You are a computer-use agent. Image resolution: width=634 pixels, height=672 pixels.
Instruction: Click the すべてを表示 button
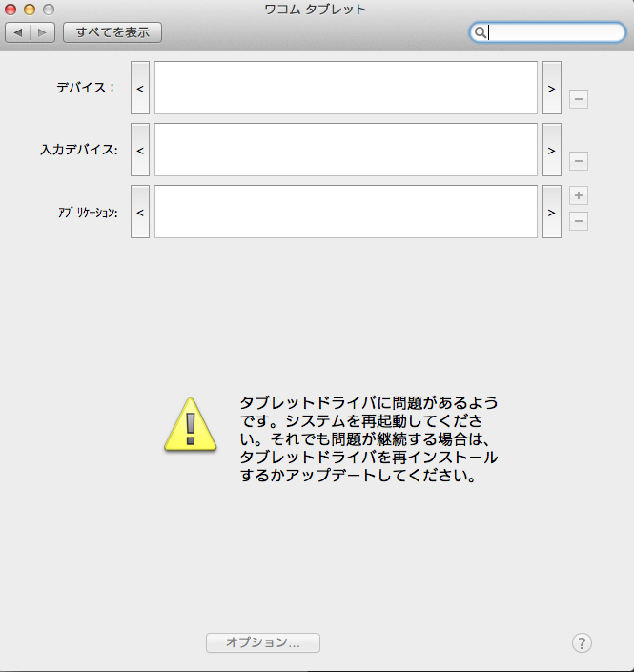(x=112, y=32)
